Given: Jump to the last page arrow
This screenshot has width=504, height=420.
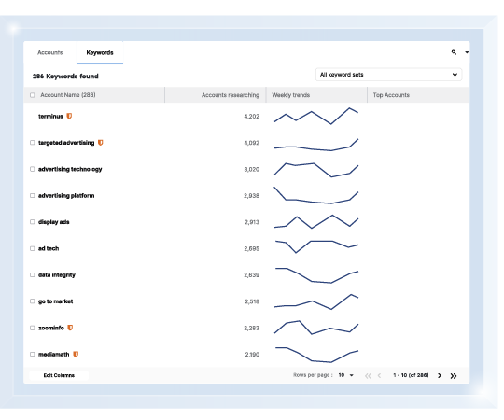Looking at the screenshot, I should 454,375.
